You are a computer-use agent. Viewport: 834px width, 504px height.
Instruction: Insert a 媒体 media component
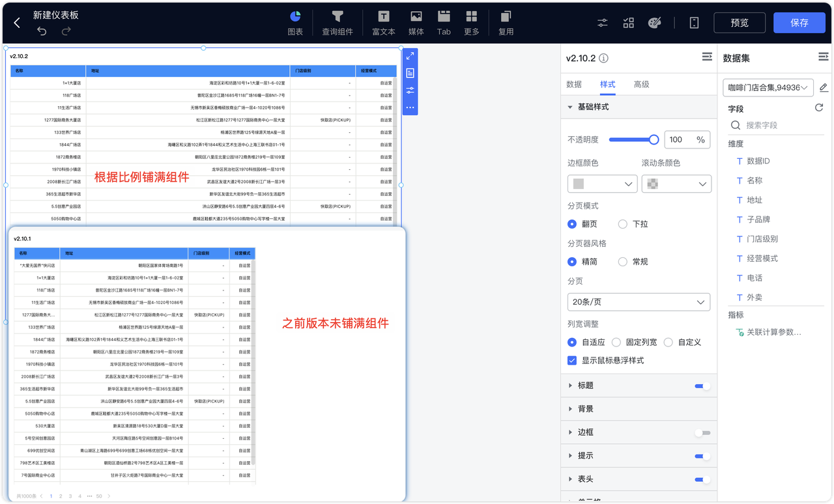(x=416, y=23)
